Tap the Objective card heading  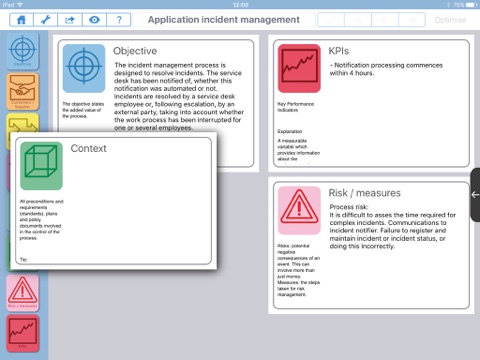pos(135,51)
